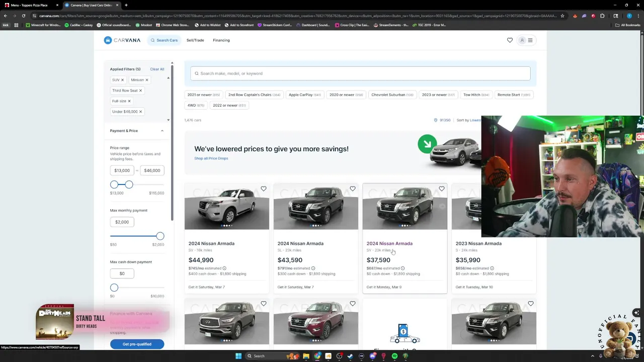Click the applied filters scroll-down arrow
The height and width of the screenshot is (362, 644).
tap(168, 120)
